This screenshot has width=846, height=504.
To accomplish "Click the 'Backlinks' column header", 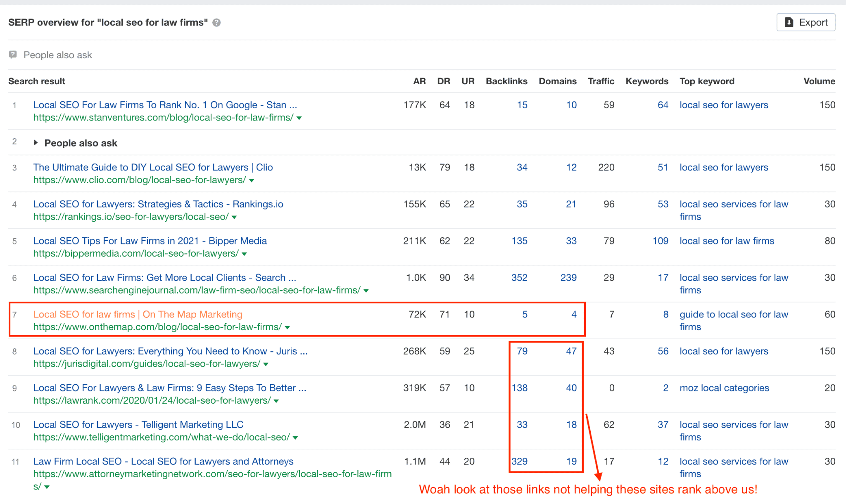I will pos(506,81).
